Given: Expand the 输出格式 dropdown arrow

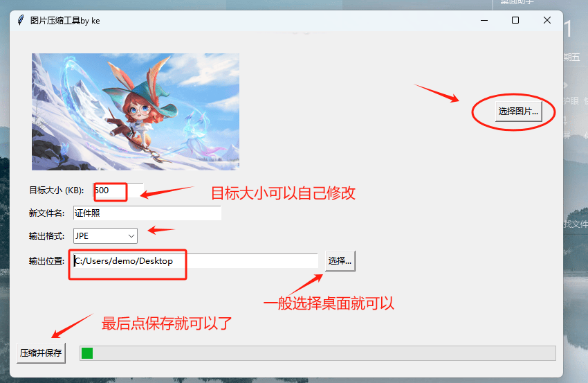Looking at the screenshot, I should (x=131, y=236).
